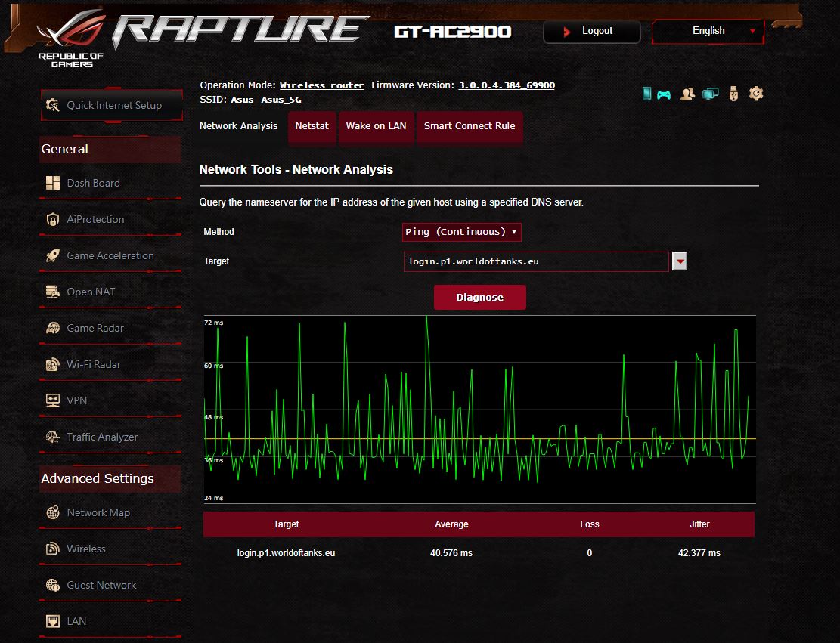The width and height of the screenshot is (840, 643).
Task: Click the Asus_5G SSID link
Action: click(281, 100)
